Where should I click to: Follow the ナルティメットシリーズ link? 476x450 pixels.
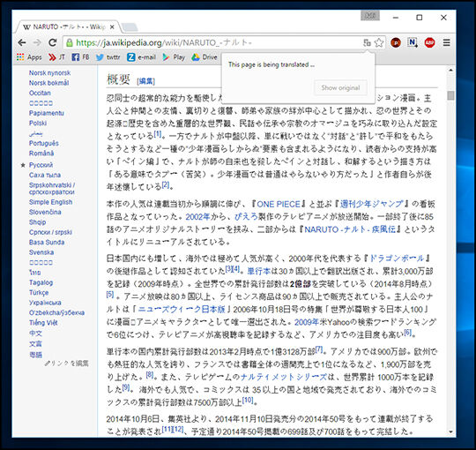pos(284,377)
